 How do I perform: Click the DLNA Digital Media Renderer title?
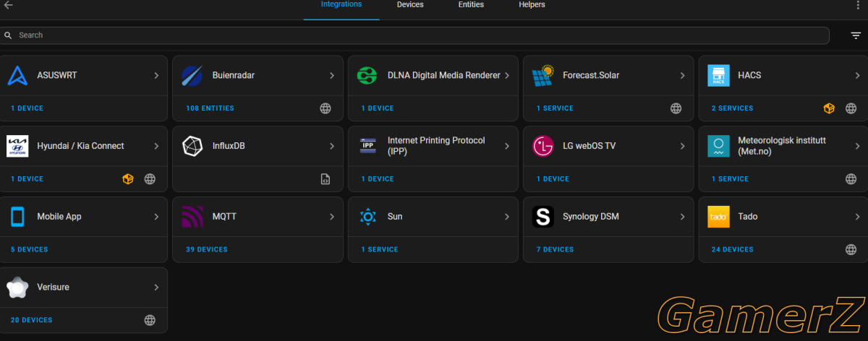tap(444, 75)
